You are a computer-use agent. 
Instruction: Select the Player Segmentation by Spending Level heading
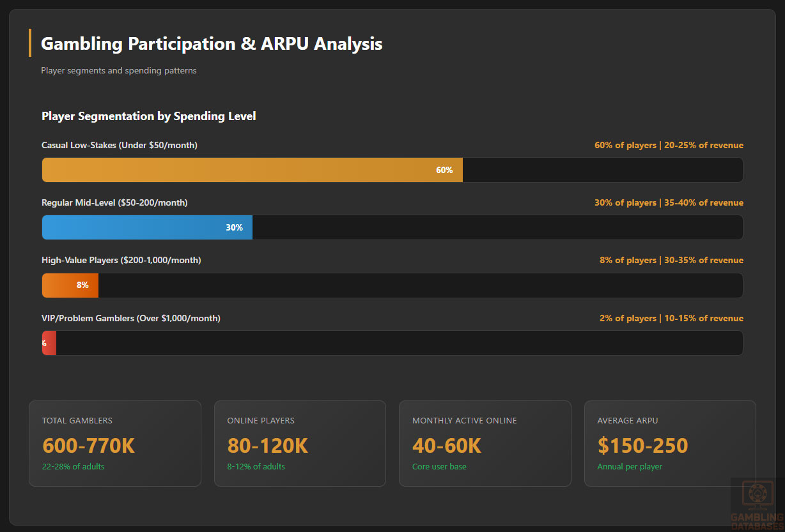point(148,116)
